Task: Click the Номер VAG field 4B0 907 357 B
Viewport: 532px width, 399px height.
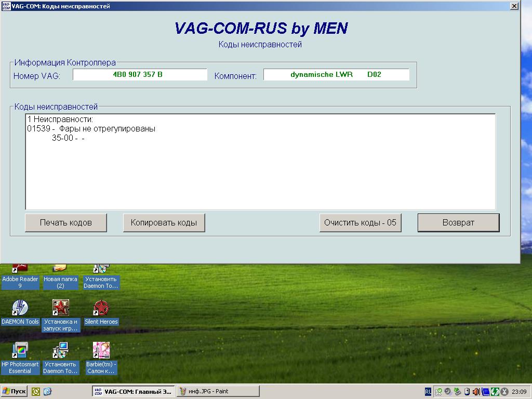Action: 140,75
